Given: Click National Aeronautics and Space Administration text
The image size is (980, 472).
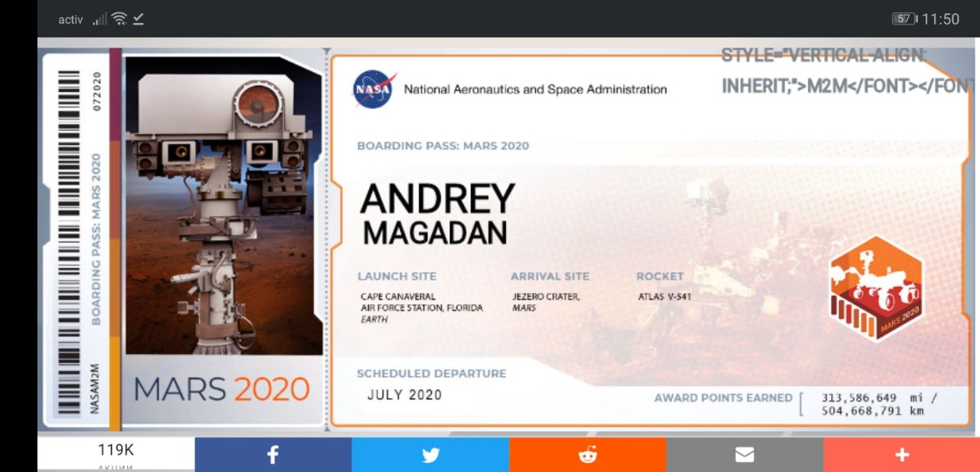Looking at the screenshot, I should coord(535,90).
